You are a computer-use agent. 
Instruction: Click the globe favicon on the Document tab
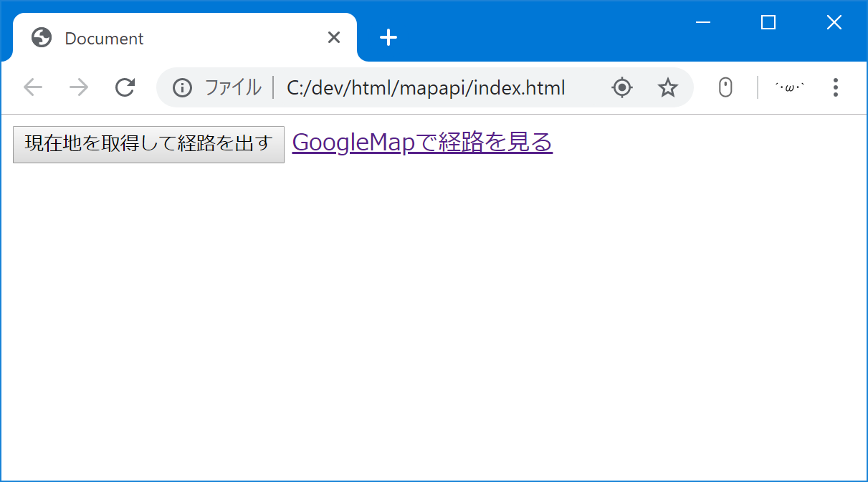[41, 37]
